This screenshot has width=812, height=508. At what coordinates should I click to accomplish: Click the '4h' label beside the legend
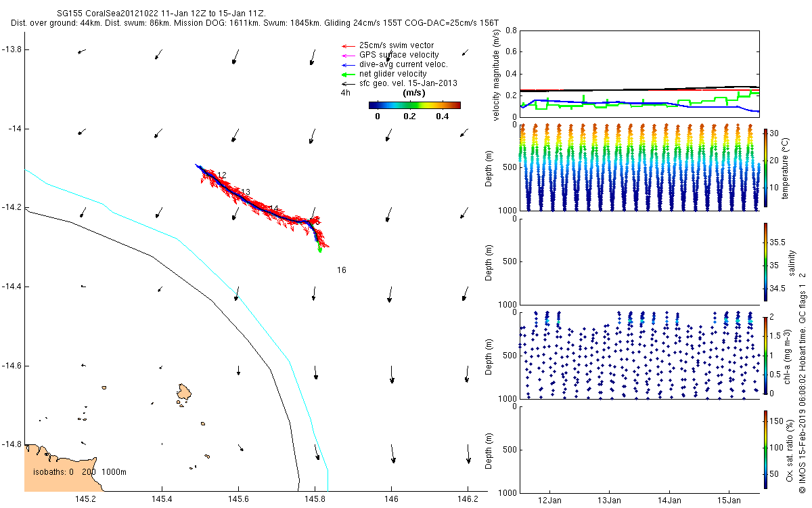pos(345,93)
